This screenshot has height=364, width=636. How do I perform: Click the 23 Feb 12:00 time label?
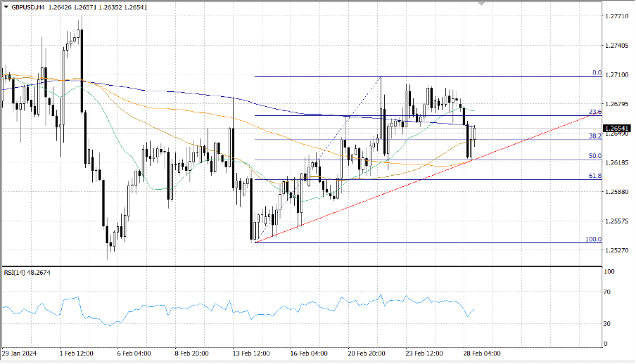424,353
